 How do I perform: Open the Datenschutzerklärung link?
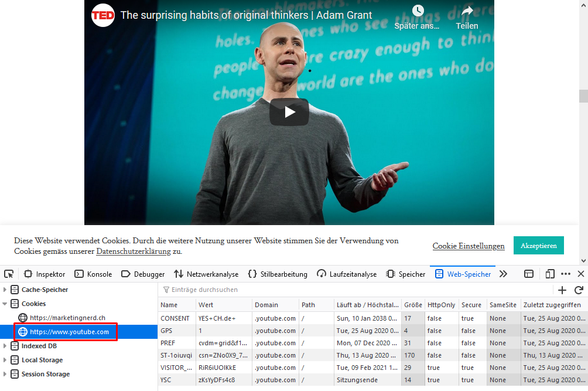click(134, 251)
